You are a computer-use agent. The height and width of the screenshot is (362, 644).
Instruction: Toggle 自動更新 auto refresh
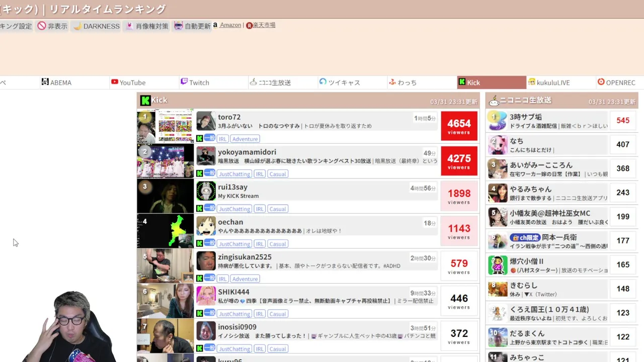click(x=192, y=26)
